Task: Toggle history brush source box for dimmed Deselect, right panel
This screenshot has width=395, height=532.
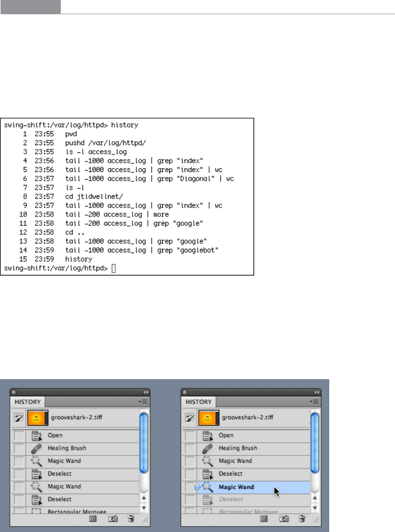Action: pos(190,500)
